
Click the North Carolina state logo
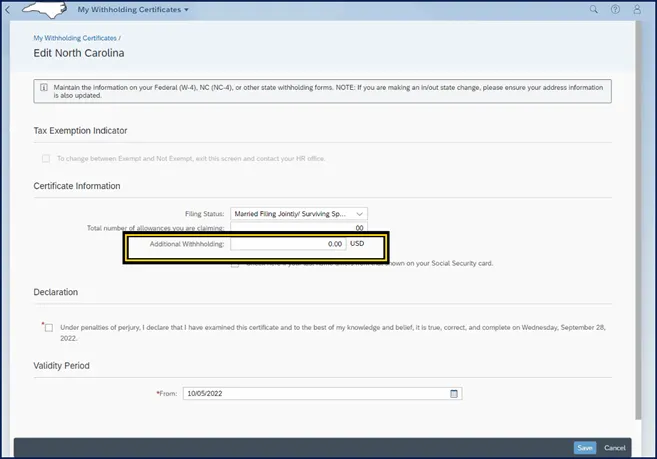pyautogui.click(x=45, y=10)
